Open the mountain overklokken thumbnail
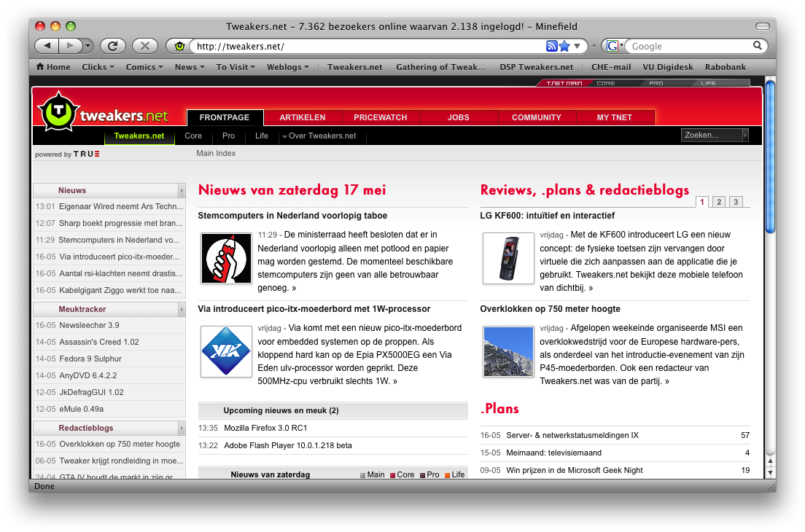The image size is (805, 532). coord(508,351)
